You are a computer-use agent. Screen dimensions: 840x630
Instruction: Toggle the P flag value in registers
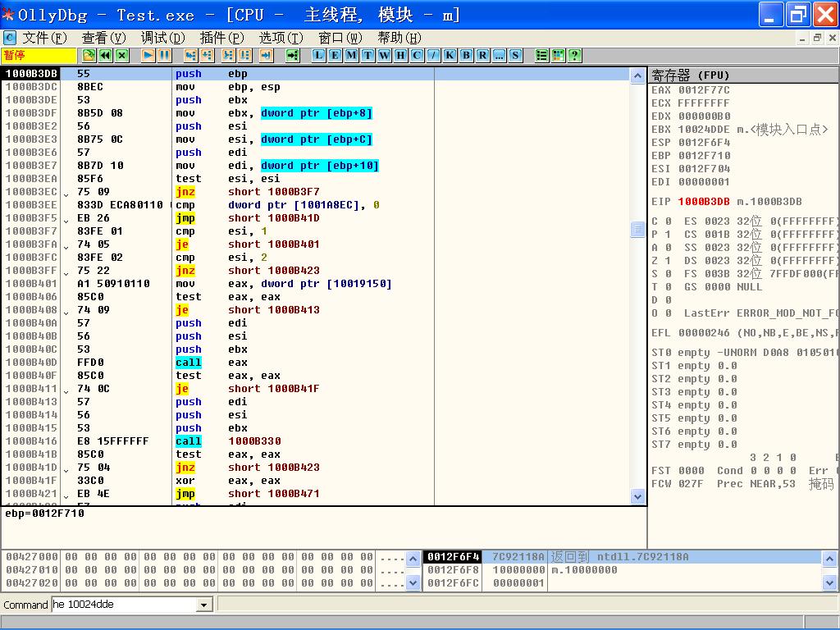tap(668, 235)
